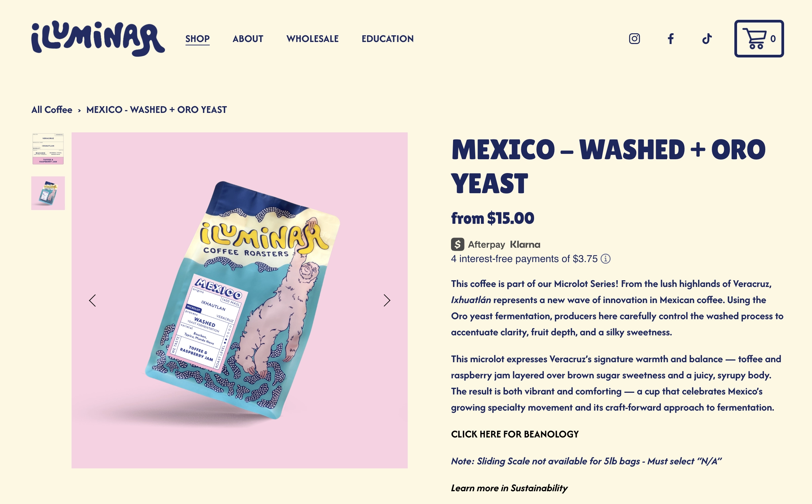The image size is (812, 504).
Task: Follow the All Coffee breadcrumb
Action: (52, 110)
